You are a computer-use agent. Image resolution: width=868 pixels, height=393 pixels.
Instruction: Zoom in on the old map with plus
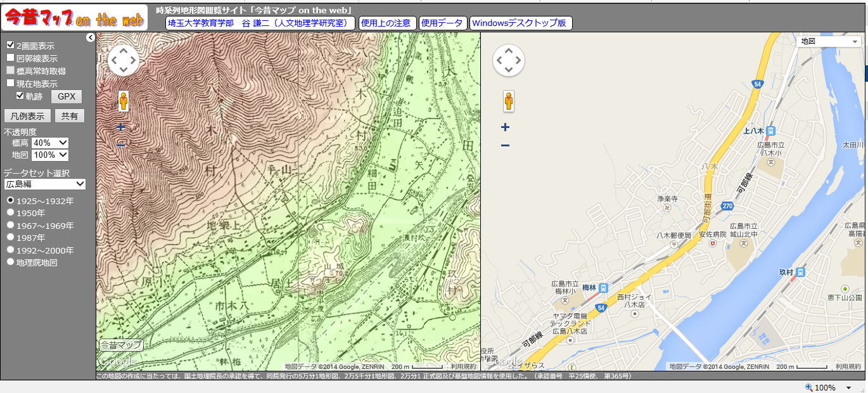[121, 127]
